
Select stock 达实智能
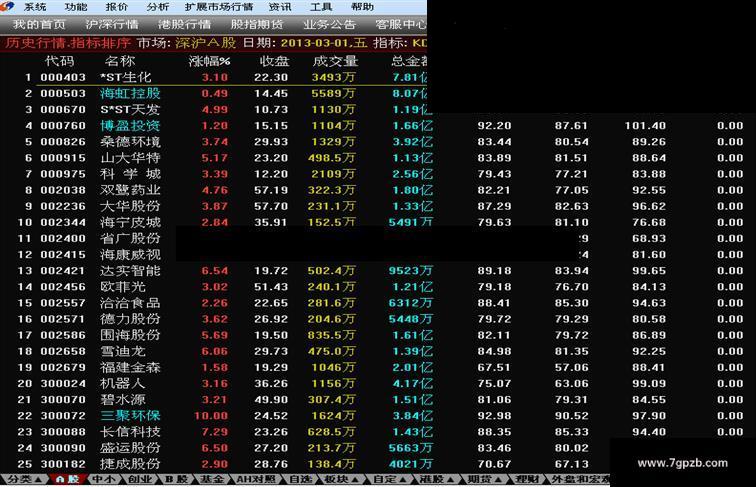[x=130, y=271]
